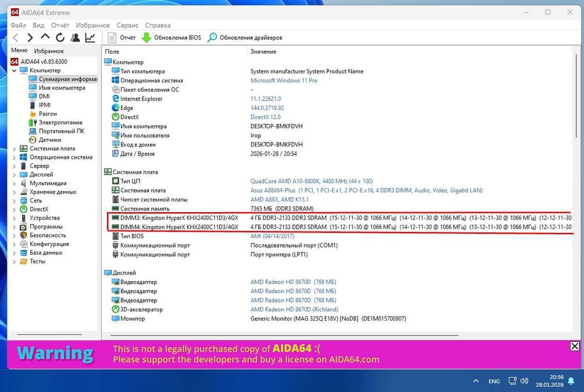The image size is (584, 392).
Task: Open the Вид menu
Action: pyautogui.click(x=39, y=25)
